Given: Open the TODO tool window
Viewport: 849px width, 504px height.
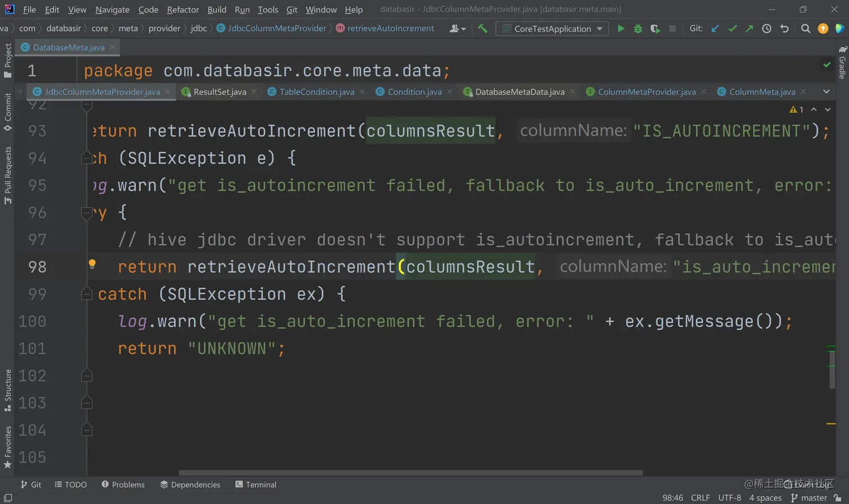Looking at the screenshot, I should coord(71,484).
